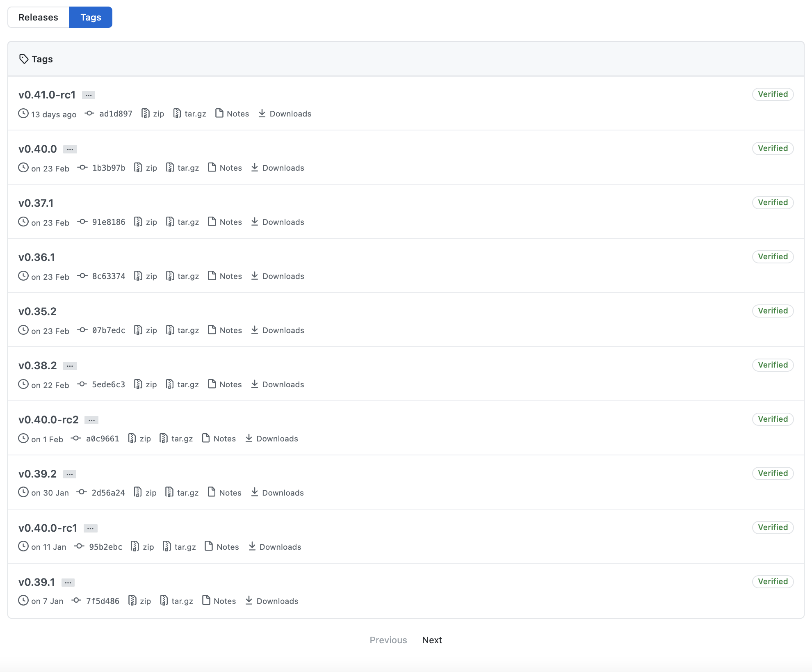Click the tar.gz archive icon for v0.40.0

tap(170, 168)
